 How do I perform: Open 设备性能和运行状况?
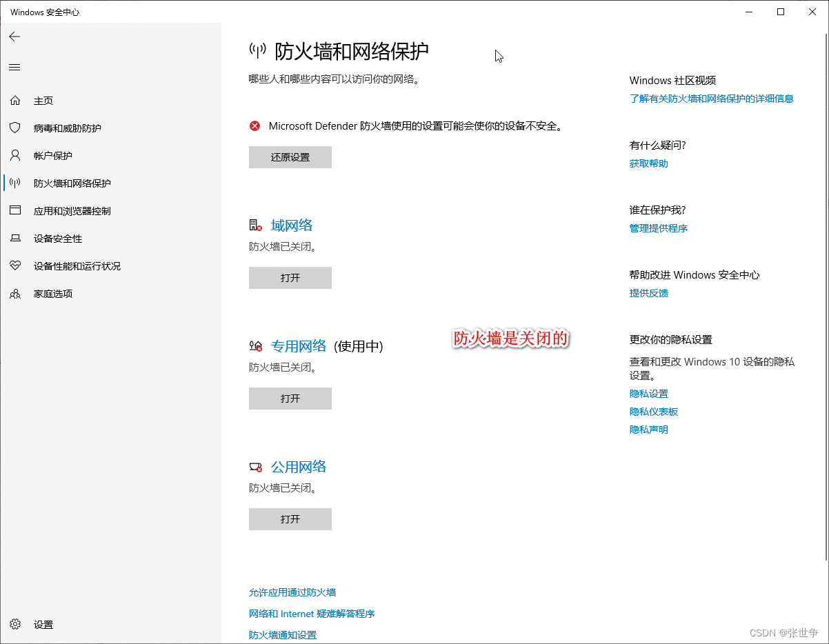77,266
